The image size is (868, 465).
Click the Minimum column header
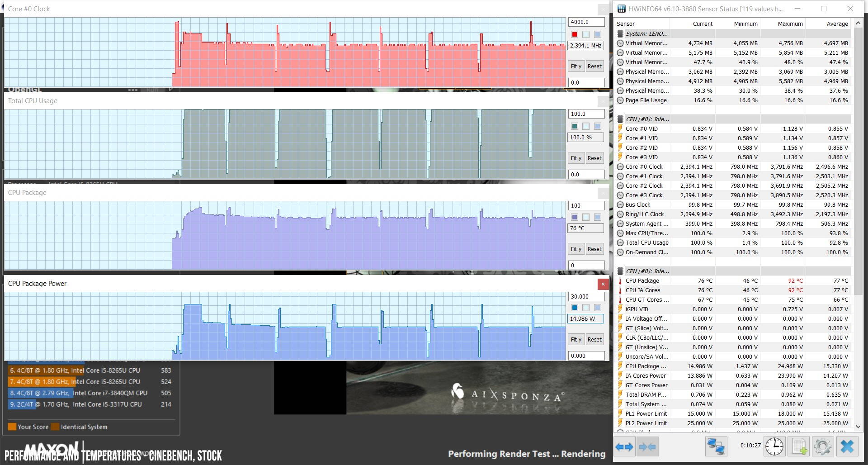pyautogui.click(x=738, y=24)
